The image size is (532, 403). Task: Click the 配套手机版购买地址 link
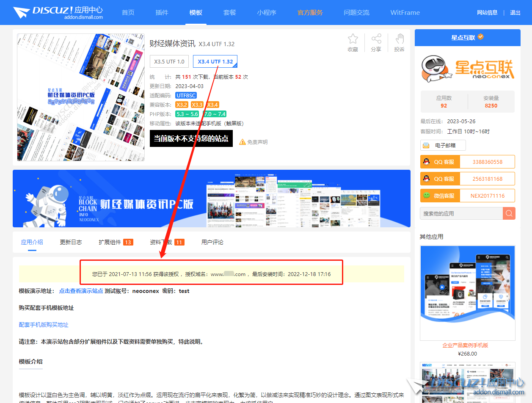pyautogui.click(x=44, y=325)
